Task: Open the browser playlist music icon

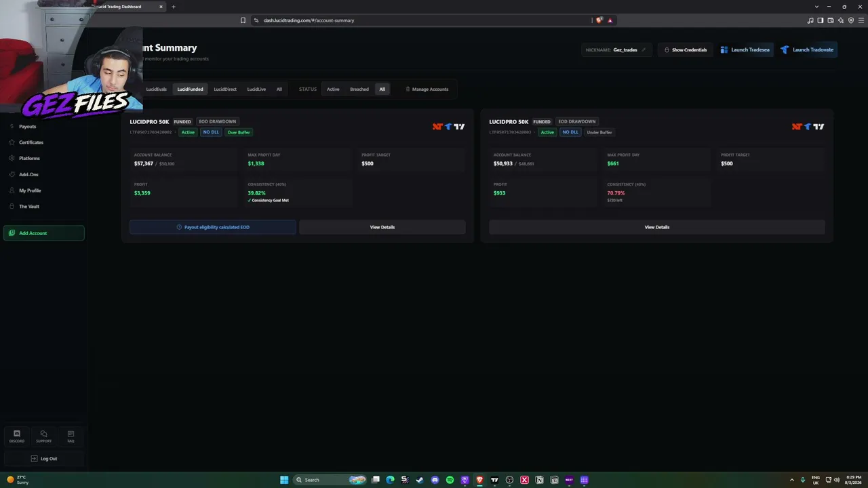Action: tap(810, 20)
